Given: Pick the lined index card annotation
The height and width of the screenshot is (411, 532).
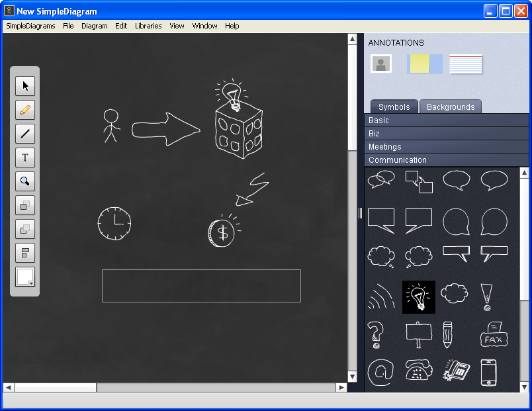Looking at the screenshot, I should point(466,64).
